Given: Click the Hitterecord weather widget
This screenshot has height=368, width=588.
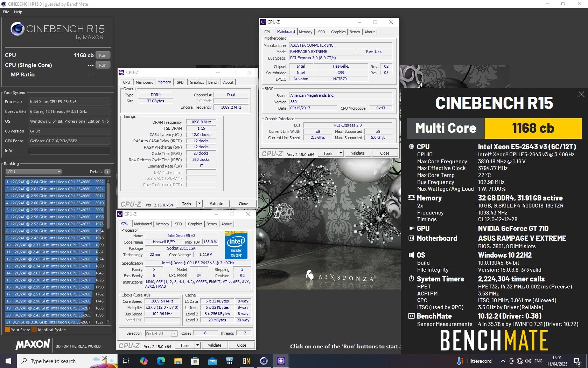Looking at the screenshot, I should click(x=474, y=361).
